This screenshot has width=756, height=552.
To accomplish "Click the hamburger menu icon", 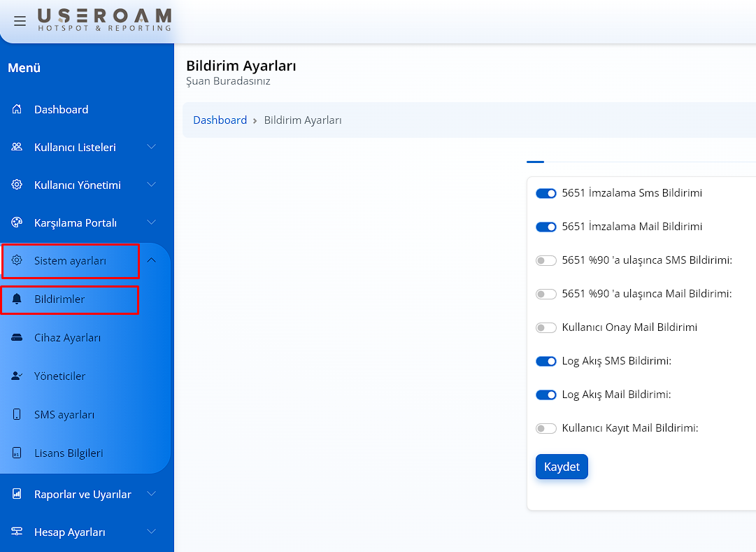I will tap(20, 21).
